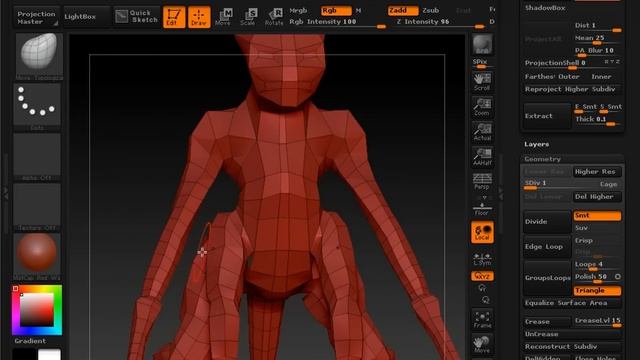
Task: Adjust the Z Intensity slider
Action: click(440, 22)
